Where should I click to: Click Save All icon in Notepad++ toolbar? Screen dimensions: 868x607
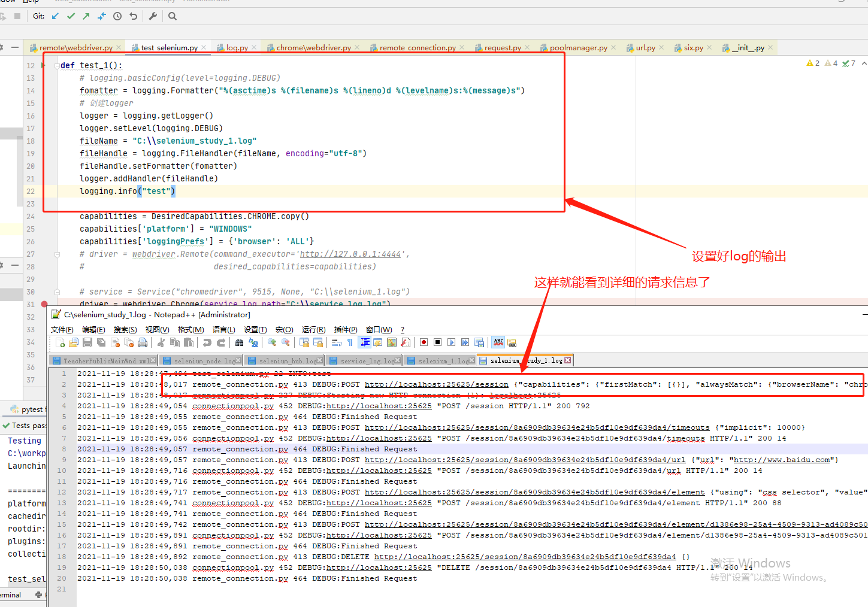(101, 342)
